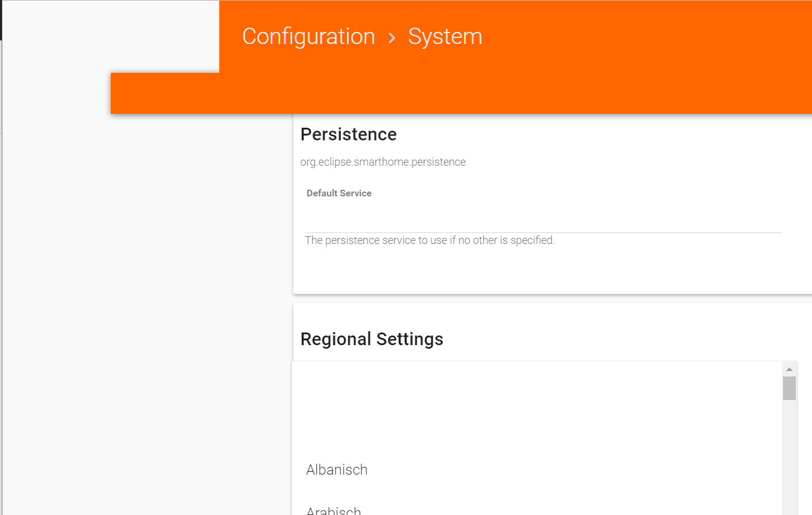Click the Persistence card heading
The height and width of the screenshot is (515, 812).
348,134
